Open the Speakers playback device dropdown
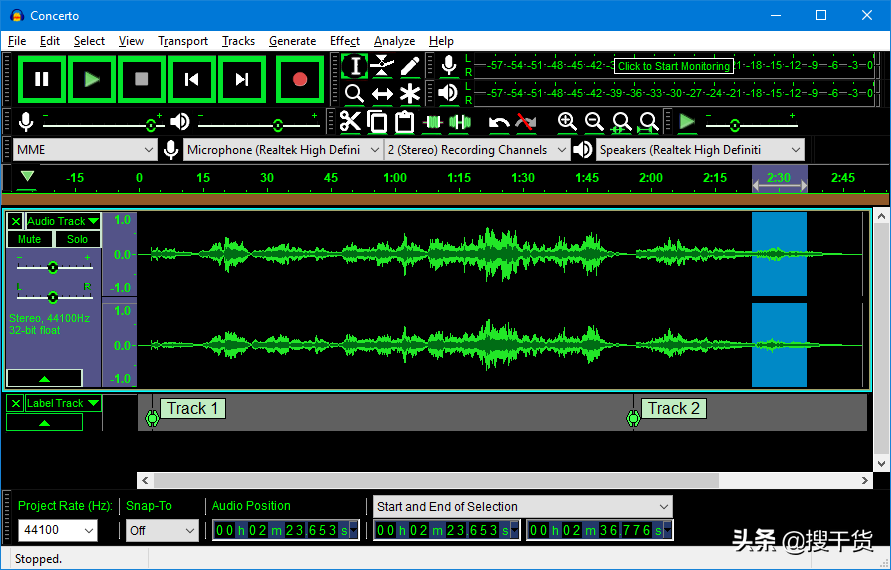This screenshot has width=891, height=570. [x=700, y=150]
